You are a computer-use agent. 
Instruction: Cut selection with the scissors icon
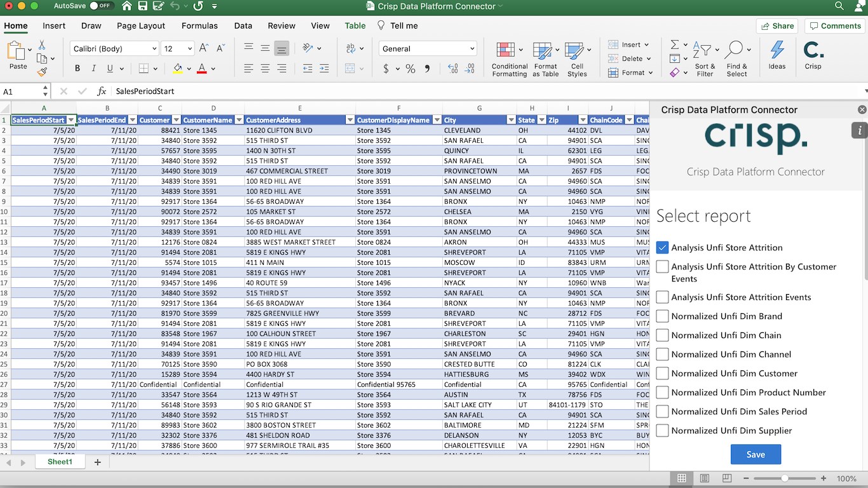[42, 45]
